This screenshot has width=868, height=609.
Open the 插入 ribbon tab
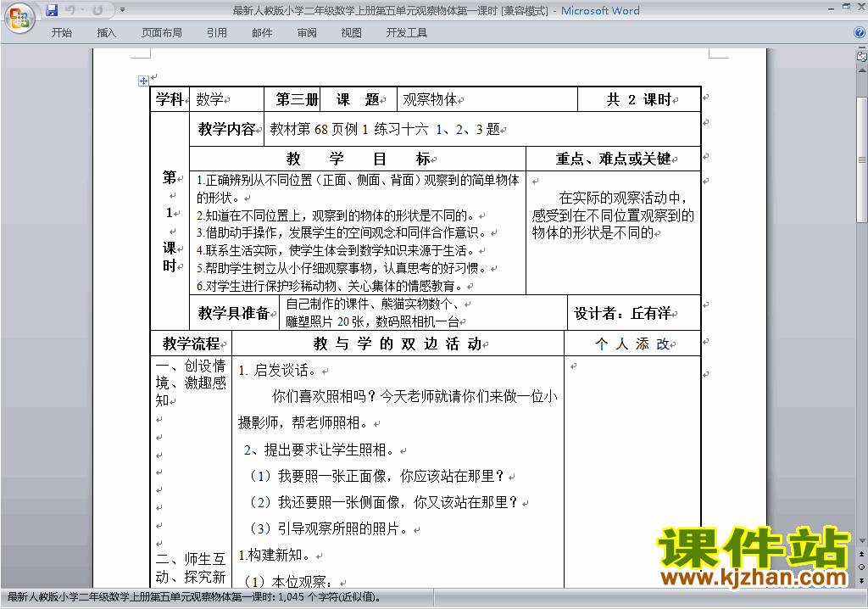106,33
